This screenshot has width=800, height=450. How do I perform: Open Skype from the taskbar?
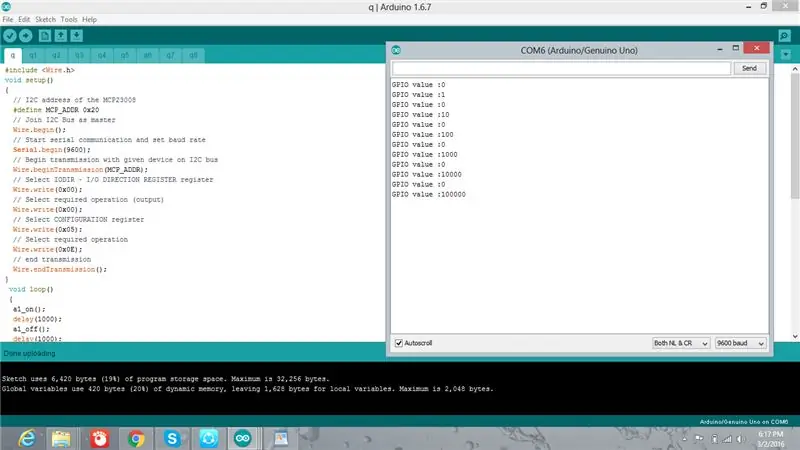coord(172,439)
